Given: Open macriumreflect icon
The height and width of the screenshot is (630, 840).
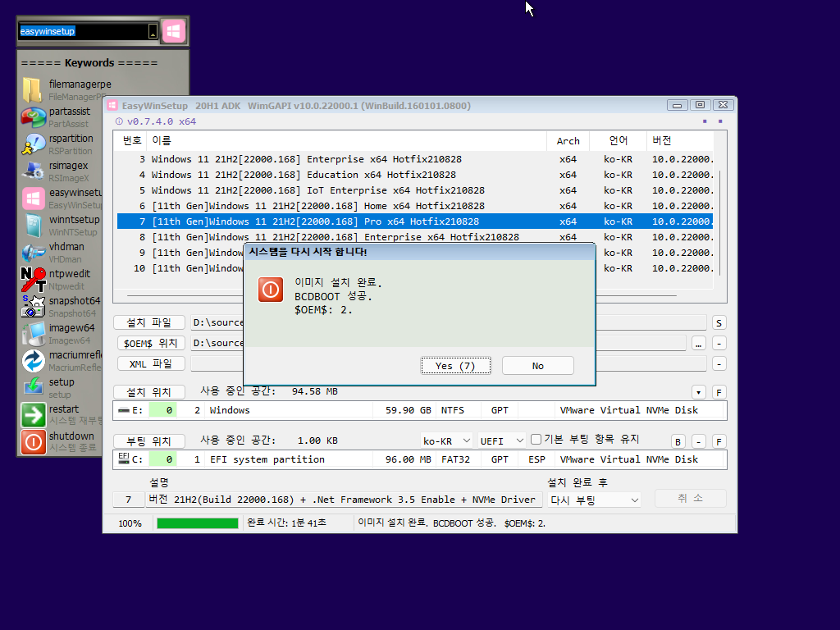Looking at the screenshot, I should (x=33, y=361).
